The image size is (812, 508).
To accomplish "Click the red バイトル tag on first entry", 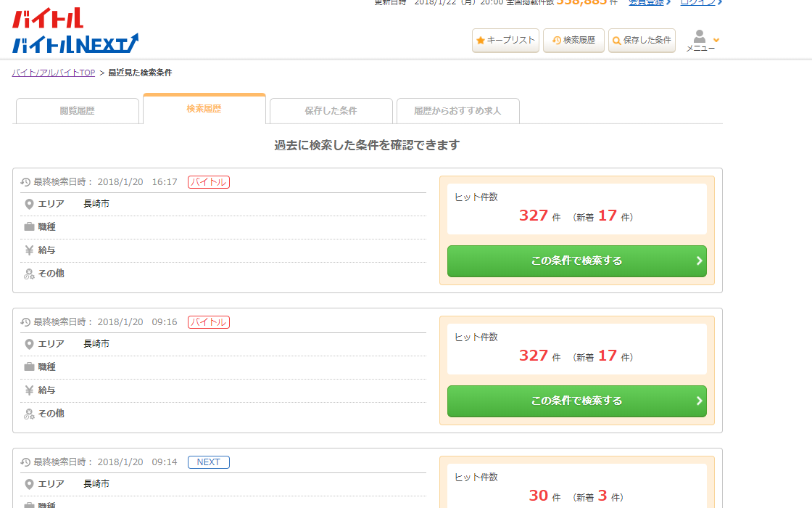I will pos(209,182).
